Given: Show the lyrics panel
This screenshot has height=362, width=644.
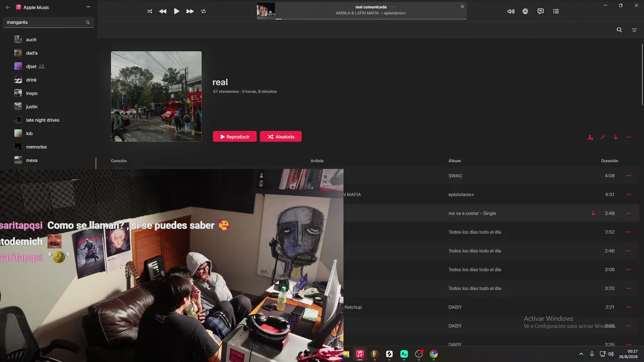Looking at the screenshot, I should (x=540, y=11).
